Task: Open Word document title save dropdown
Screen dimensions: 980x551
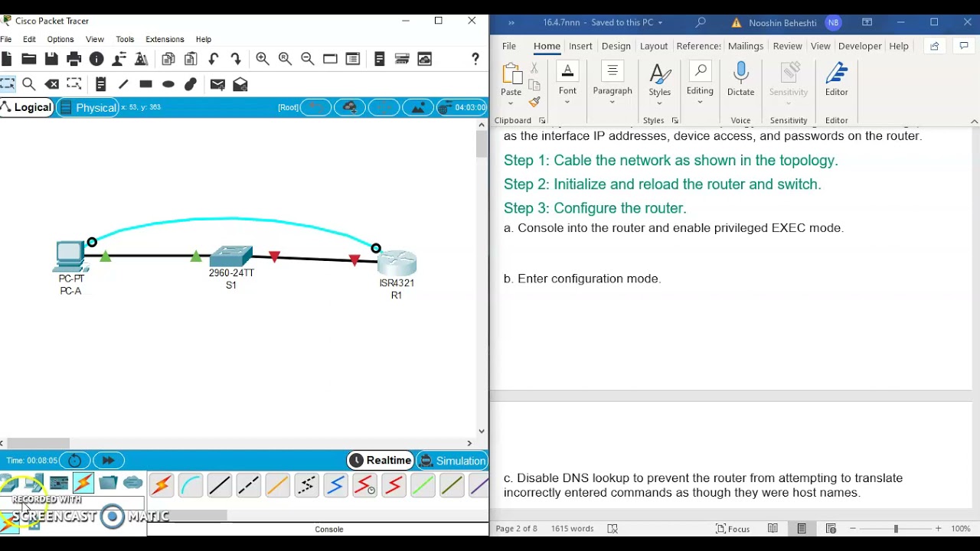Action: tap(660, 23)
